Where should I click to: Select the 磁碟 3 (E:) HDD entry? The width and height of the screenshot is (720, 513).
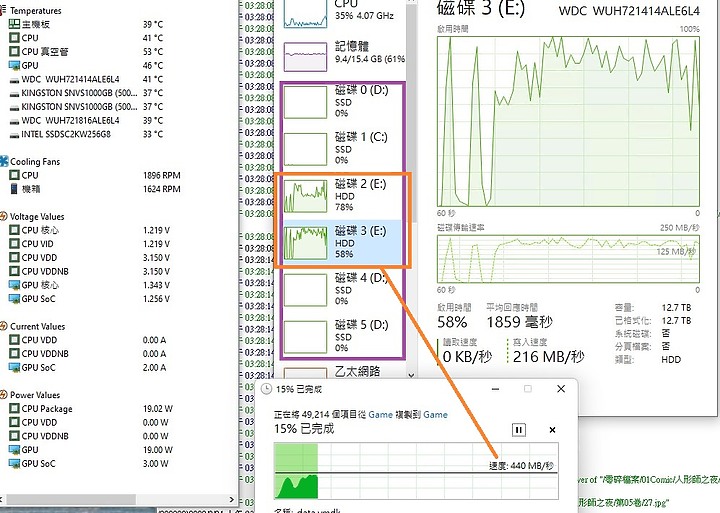[342, 242]
